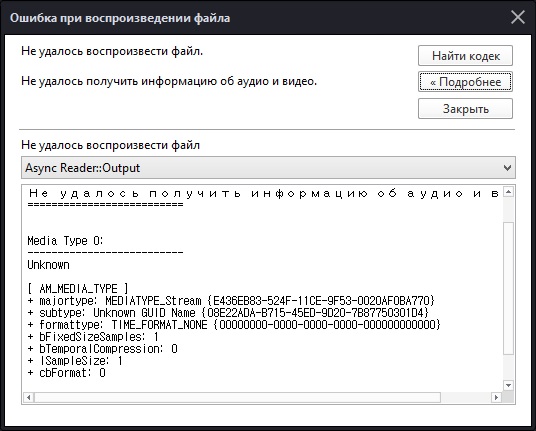This screenshot has height=431, width=536.
Task: Click the spaced header line in details box
Action: pos(264,193)
